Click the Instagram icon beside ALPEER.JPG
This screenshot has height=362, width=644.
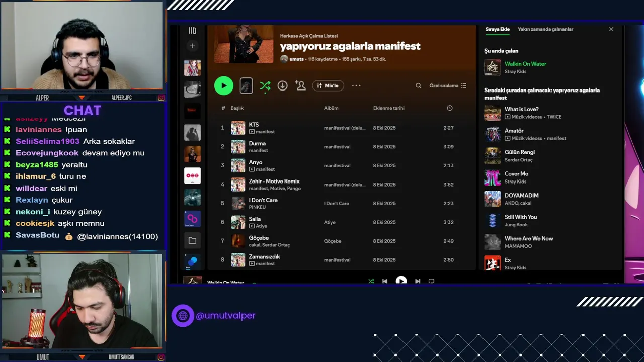[x=161, y=98]
